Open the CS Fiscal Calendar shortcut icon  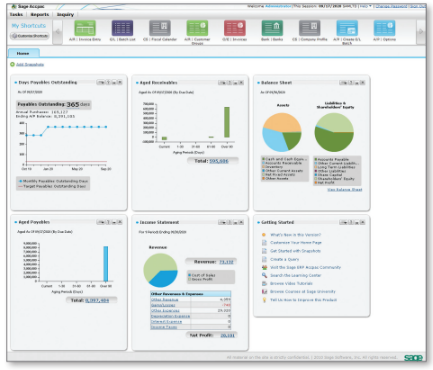160,28
